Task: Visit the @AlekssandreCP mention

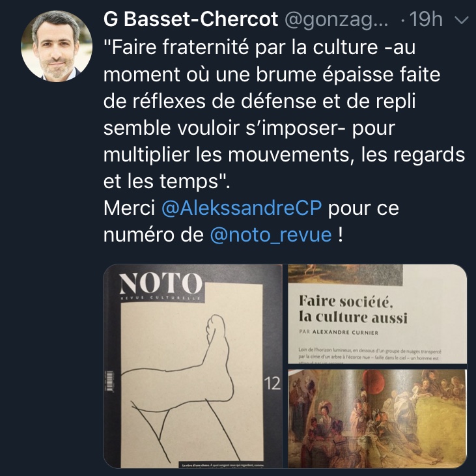Action: click(242, 208)
